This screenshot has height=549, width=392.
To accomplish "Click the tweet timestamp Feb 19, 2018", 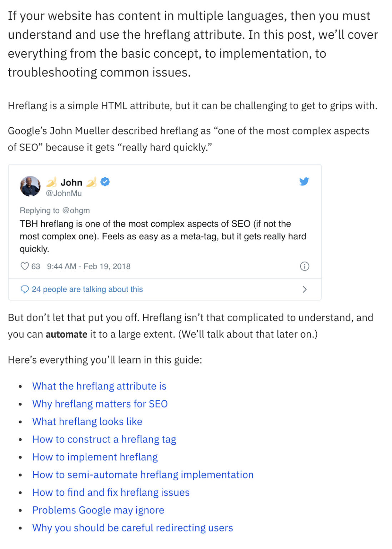I will [x=88, y=266].
